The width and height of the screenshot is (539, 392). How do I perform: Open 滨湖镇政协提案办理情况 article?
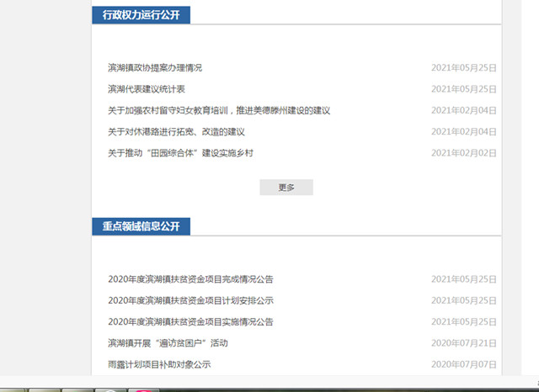click(x=155, y=68)
